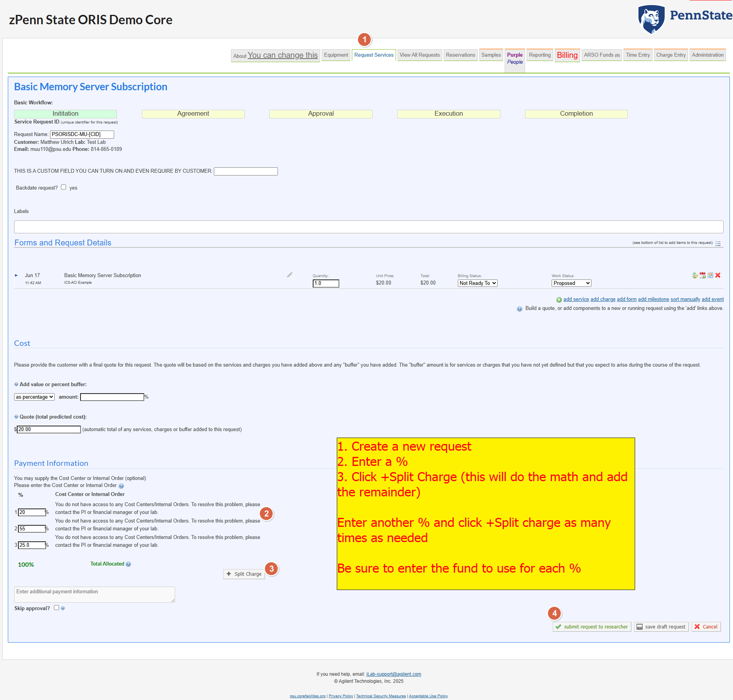Open the About tab
733x700 pixels.
point(275,55)
